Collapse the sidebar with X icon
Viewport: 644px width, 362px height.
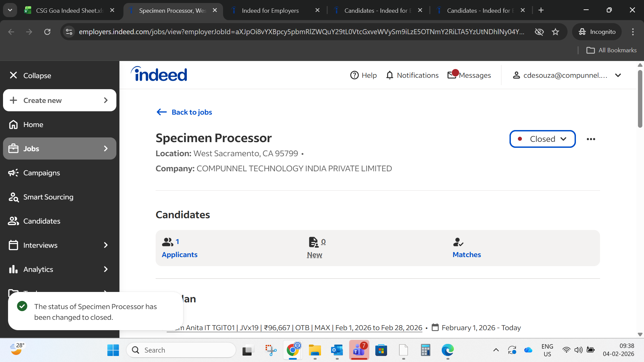(x=13, y=75)
